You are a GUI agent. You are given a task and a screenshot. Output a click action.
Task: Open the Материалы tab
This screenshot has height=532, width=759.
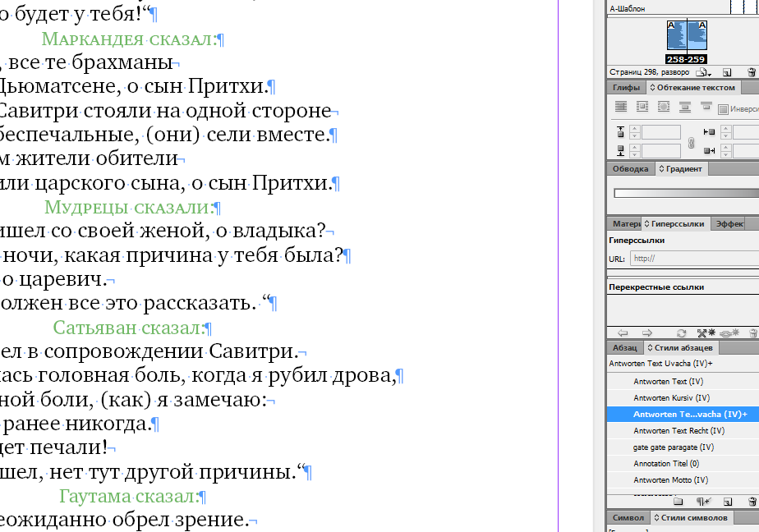(625, 224)
